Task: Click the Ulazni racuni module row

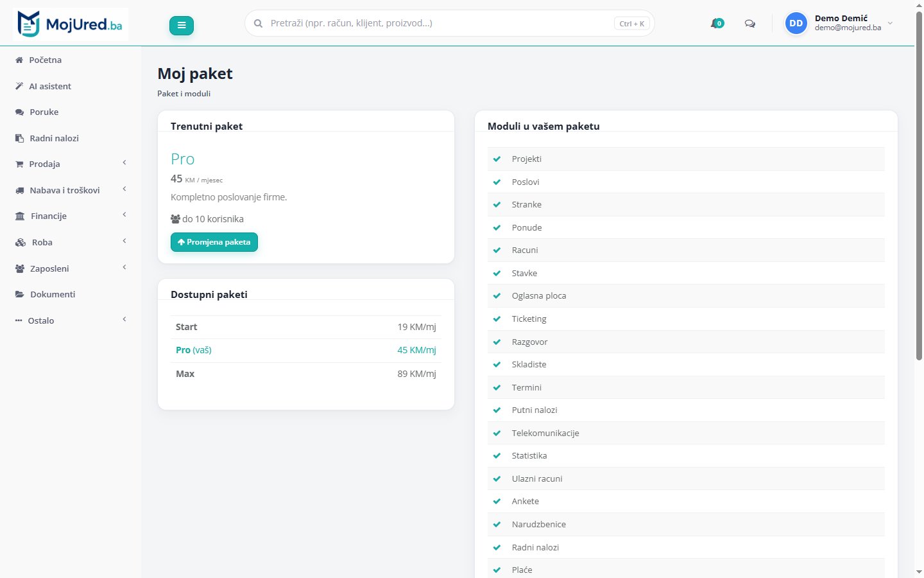Action: click(686, 478)
